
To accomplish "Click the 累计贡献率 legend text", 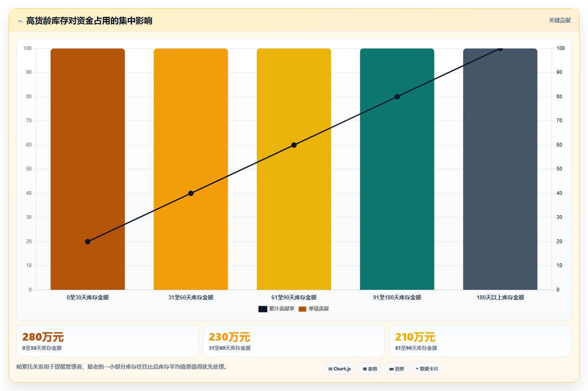I will pos(282,309).
